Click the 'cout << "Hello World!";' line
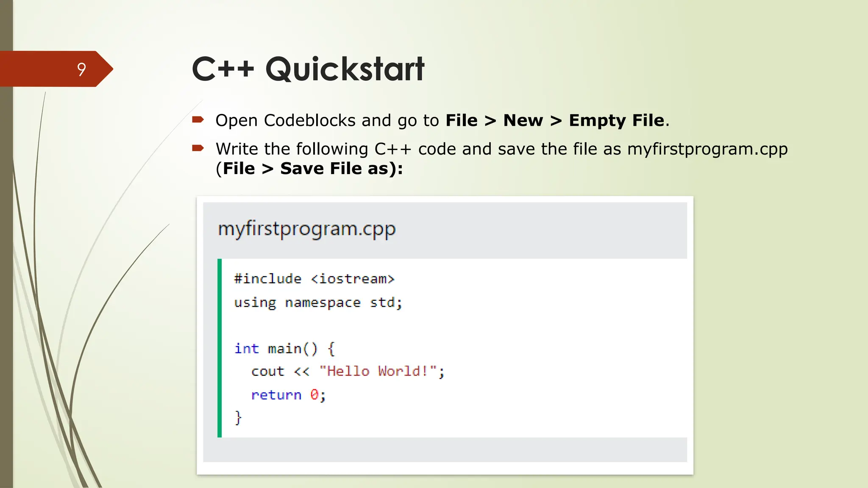Viewport: 868px width, 488px height. (x=348, y=372)
